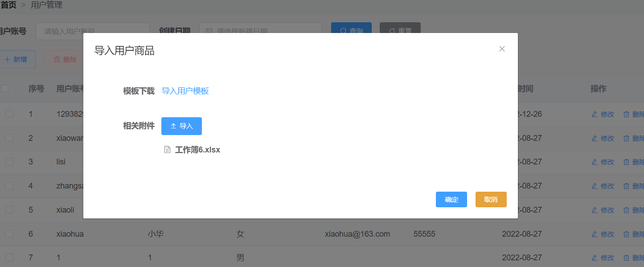This screenshot has height=267, width=644.
Task: Click the 2022-12-26 date cell in row 1
Action: click(530, 114)
